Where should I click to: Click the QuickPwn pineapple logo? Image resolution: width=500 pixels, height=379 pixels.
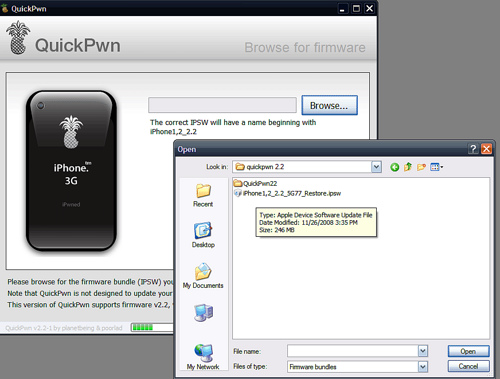click(x=18, y=38)
